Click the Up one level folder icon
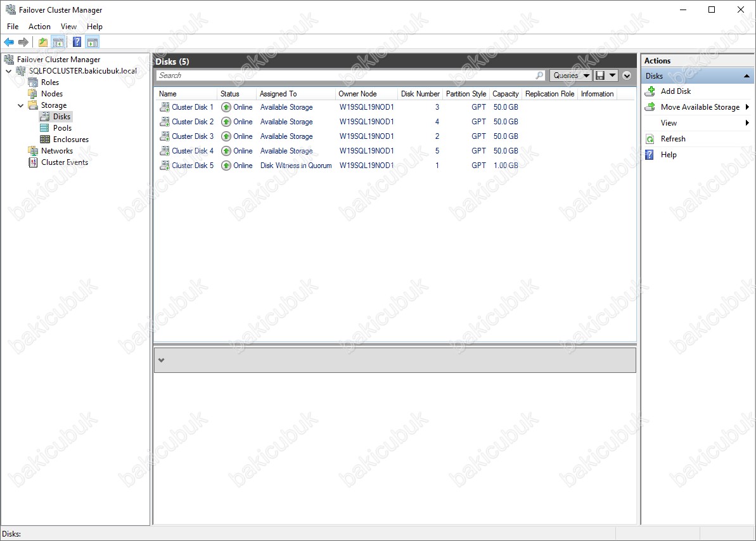 coord(43,42)
